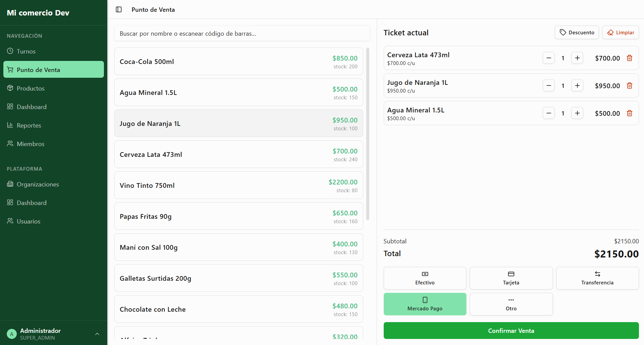Image resolution: width=644 pixels, height=345 pixels.
Task: Increase Cerveza Lata 473ml quantity
Action: pos(577,58)
